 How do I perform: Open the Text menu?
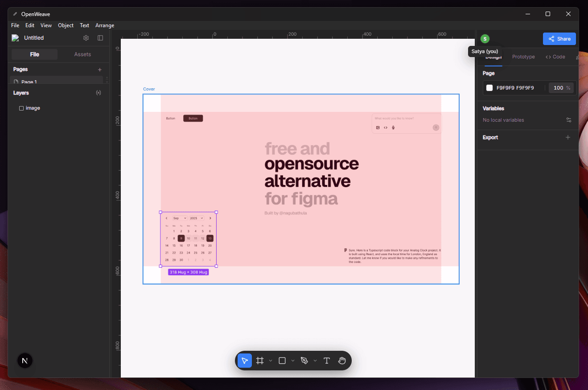[84, 25]
